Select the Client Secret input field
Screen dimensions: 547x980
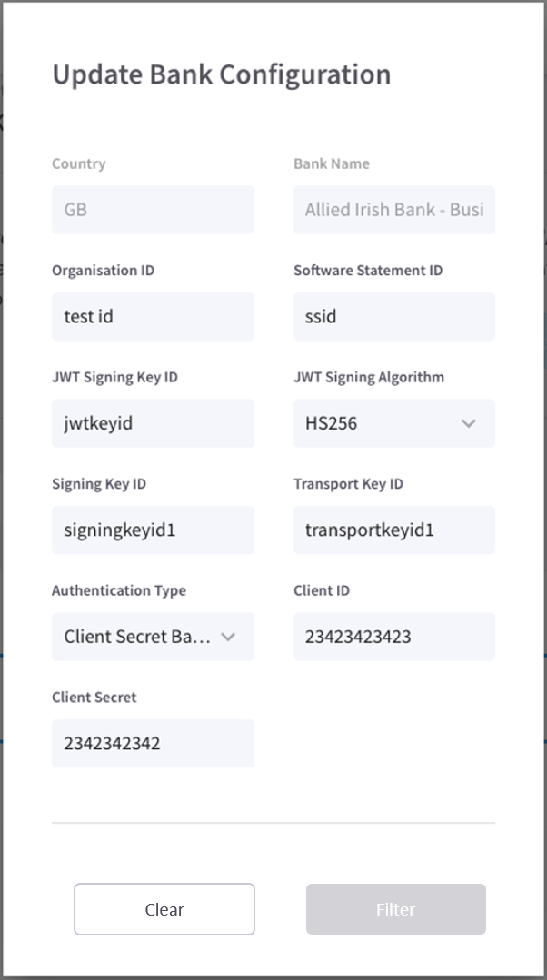coord(153,743)
